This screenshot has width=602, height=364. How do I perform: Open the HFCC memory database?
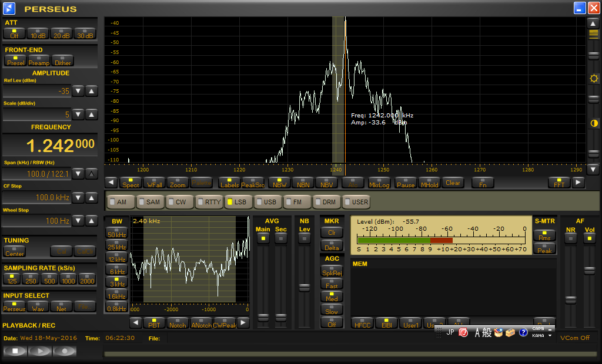362,323
